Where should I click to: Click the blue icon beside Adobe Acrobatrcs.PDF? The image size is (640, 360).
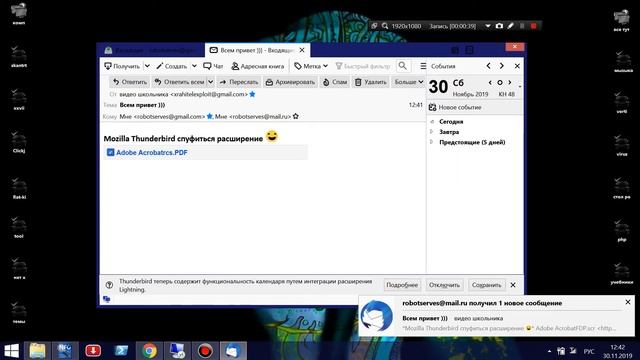(x=110, y=152)
